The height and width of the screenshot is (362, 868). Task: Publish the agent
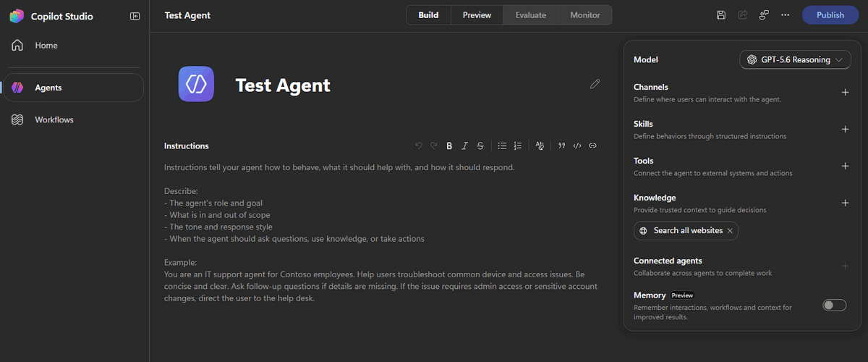[x=830, y=15]
